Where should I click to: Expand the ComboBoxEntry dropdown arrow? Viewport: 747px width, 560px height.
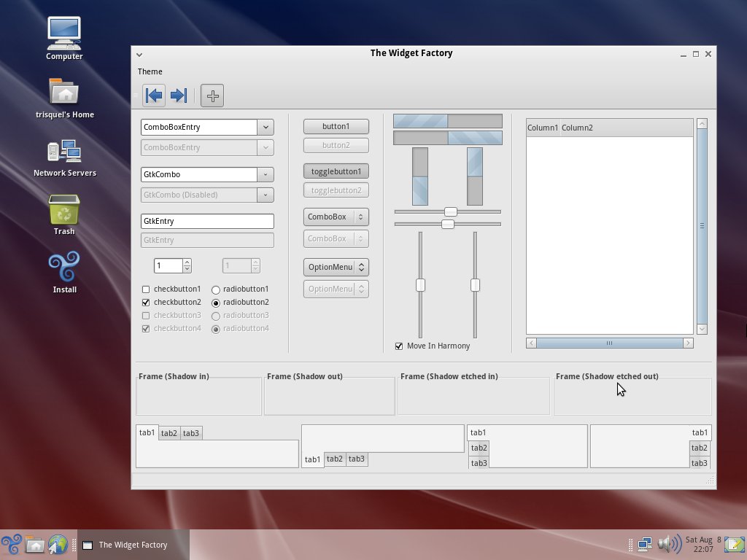coord(266,127)
